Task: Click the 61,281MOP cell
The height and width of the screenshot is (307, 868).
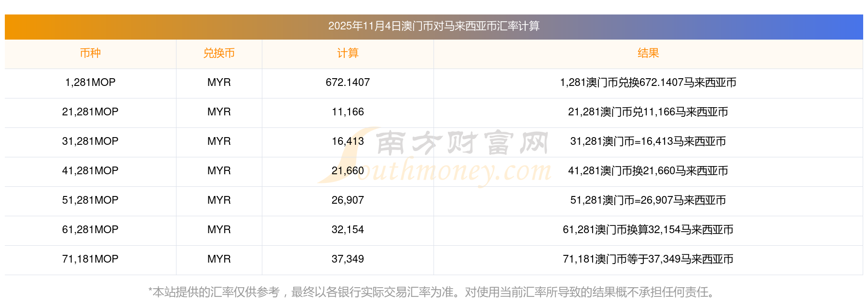Action: click(x=90, y=230)
